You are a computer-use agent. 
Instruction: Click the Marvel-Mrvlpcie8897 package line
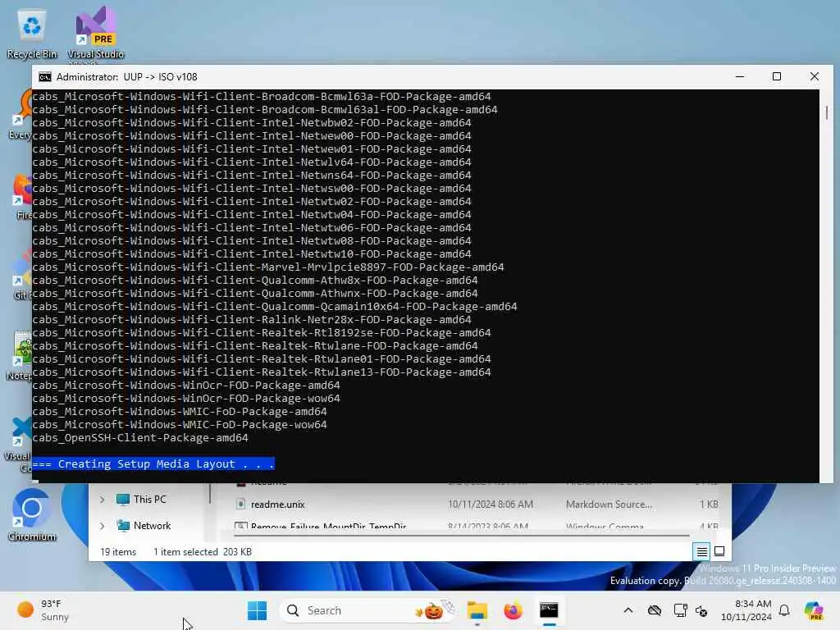pos(268,267)
